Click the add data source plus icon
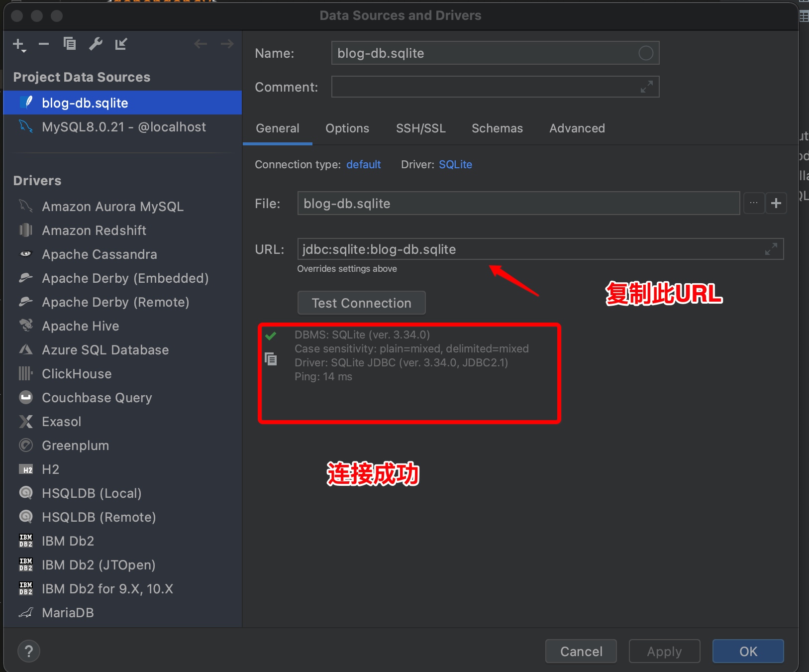The image size is (809, 672). pos(18,44)
